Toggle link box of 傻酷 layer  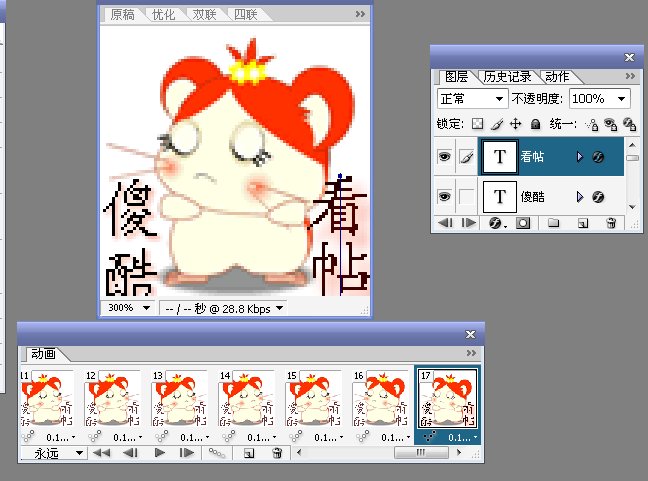[467, 196]
